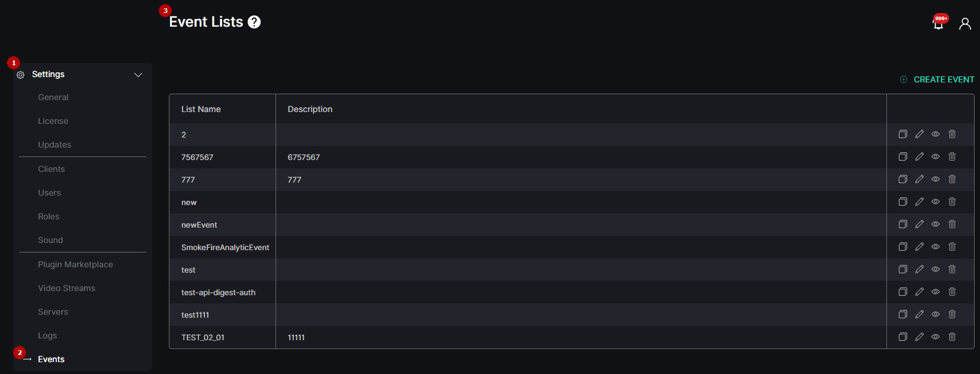Click the help question mark icon
The width and height of the screenshot is (980, 374).
pyautogui.click(x=254, y=22)
